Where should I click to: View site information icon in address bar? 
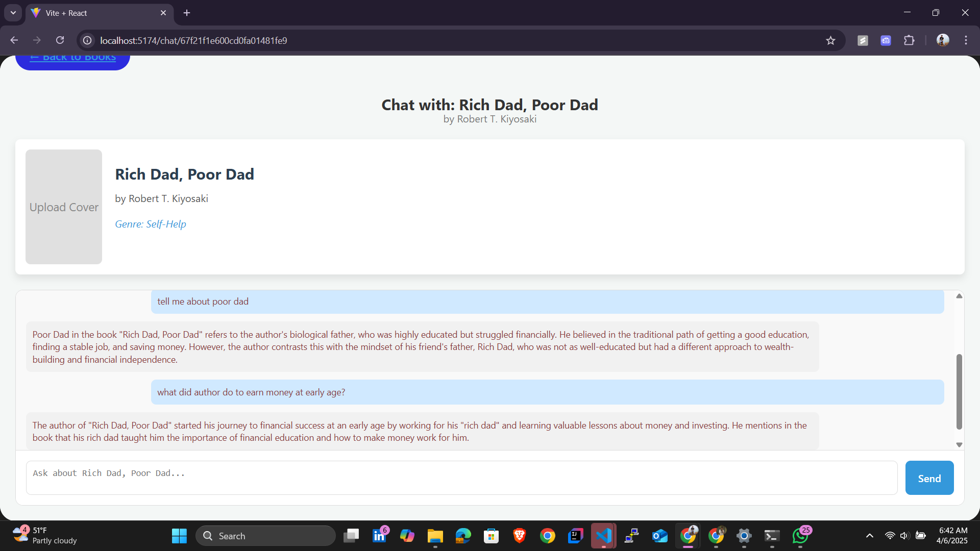click(x=88, y=40)
